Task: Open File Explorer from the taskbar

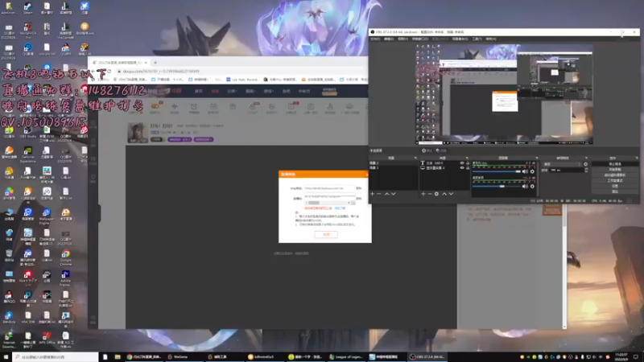Action: click(x=118, y=357)
